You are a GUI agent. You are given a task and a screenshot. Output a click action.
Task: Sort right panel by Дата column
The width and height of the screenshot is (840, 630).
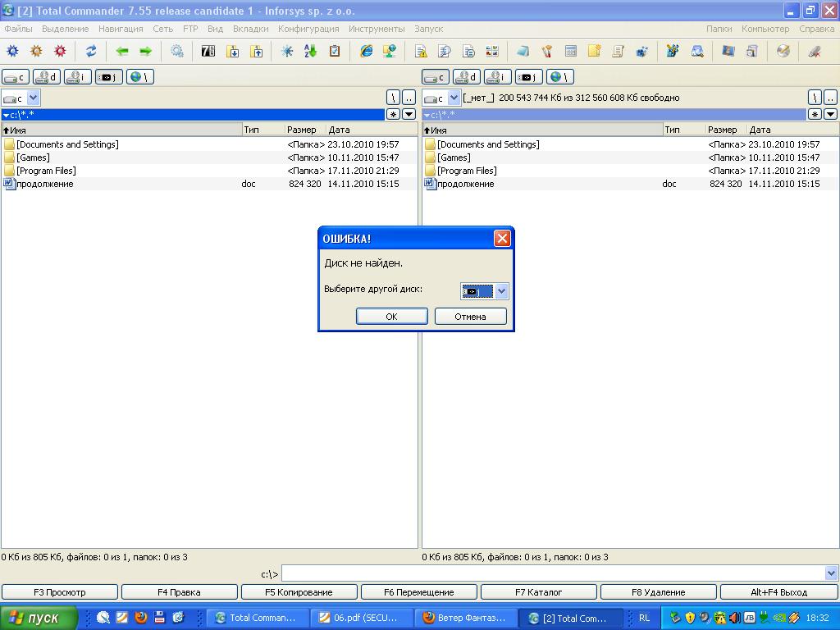pos(792,130)
